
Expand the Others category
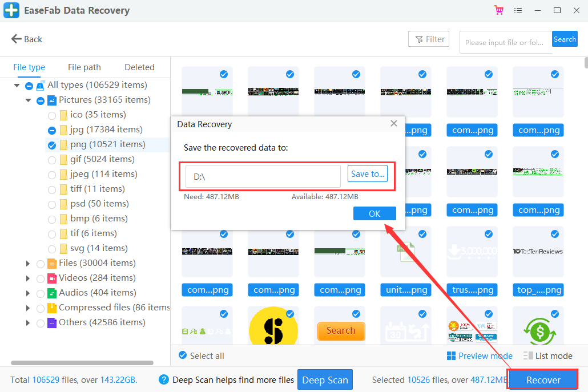click(x=28, y=322)
